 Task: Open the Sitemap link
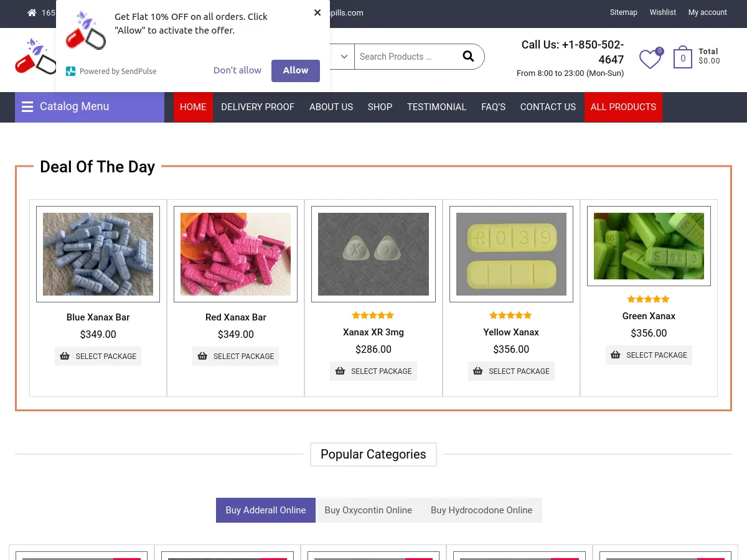pyautogui.click(x=624, y=12)
